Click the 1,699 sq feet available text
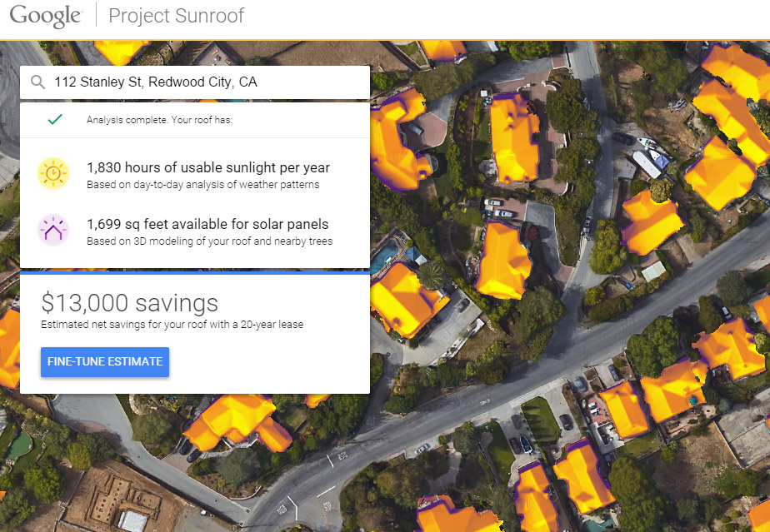 pyautogui.click(x=207, y=224)
